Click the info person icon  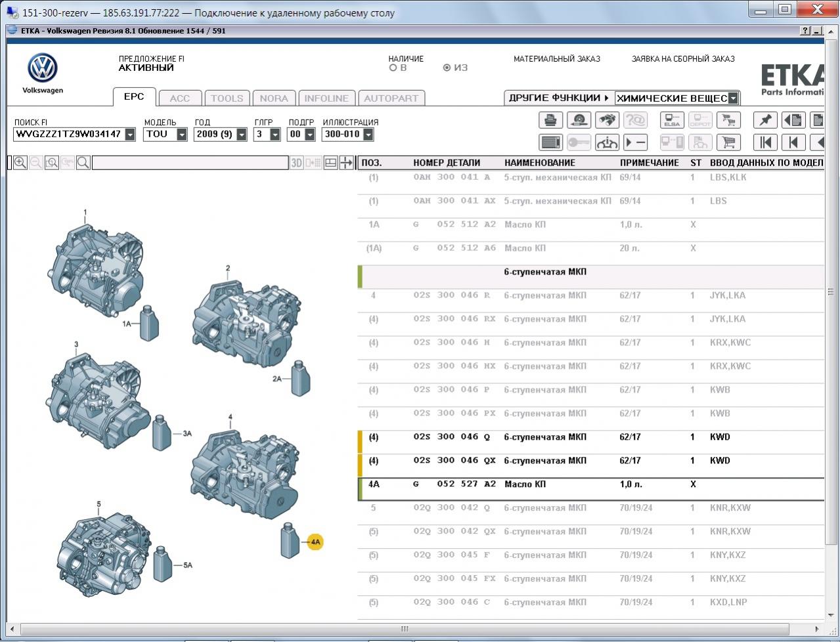click(607, 142)
